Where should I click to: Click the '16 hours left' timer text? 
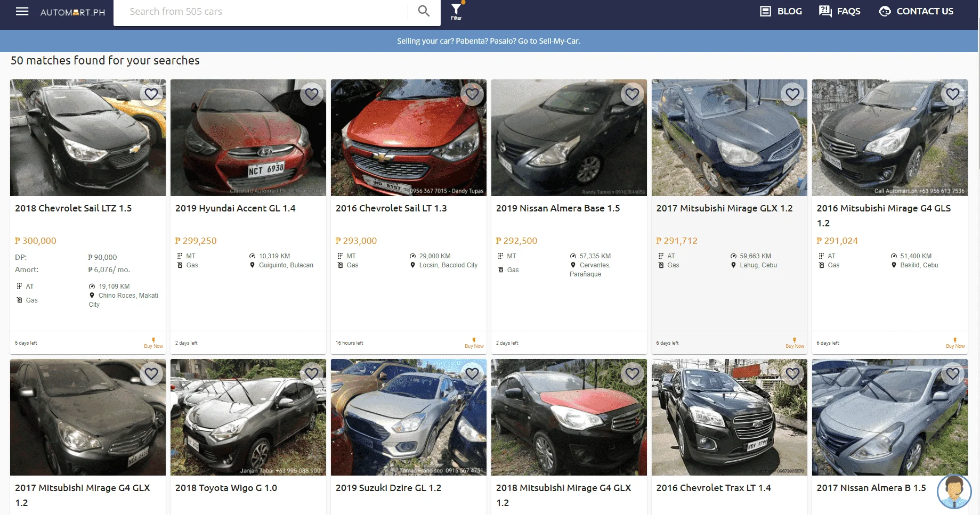pyautogui.click(x=350, y=343)
